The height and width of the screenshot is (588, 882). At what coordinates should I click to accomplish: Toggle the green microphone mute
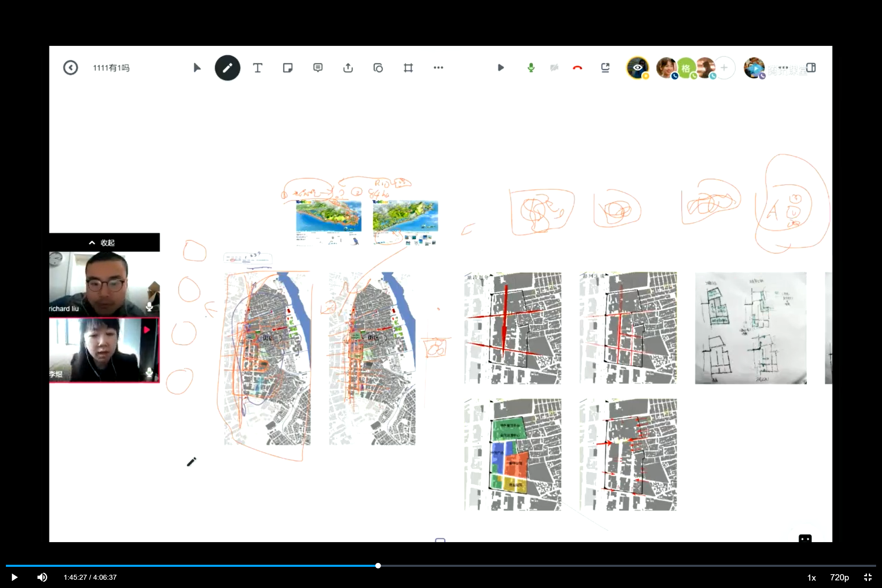coord(531,68)
